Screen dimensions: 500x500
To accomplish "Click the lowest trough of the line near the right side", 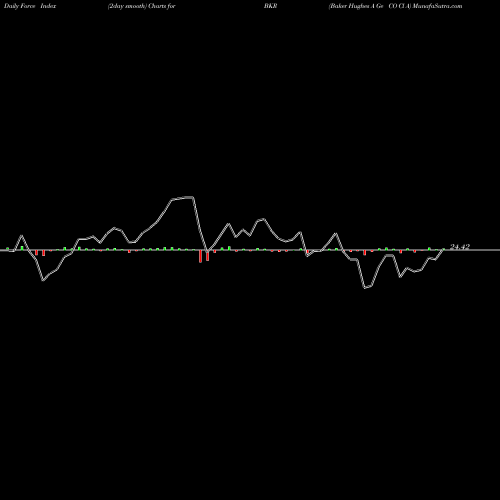I will click(366, 287).
